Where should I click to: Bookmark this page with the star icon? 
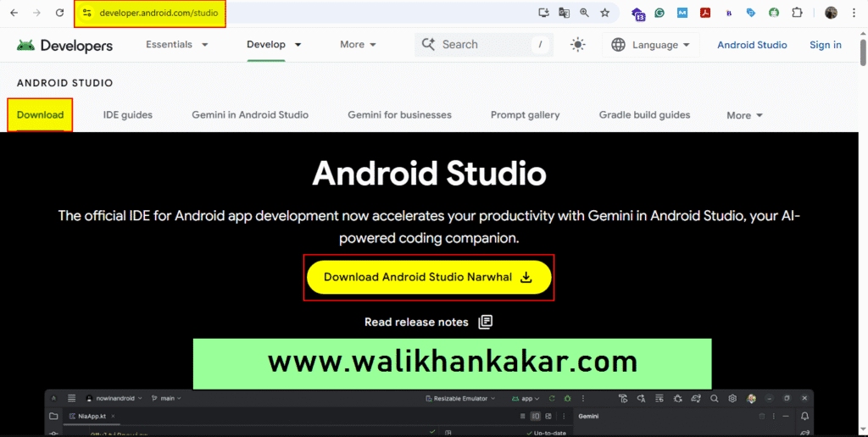coord(604,13)
